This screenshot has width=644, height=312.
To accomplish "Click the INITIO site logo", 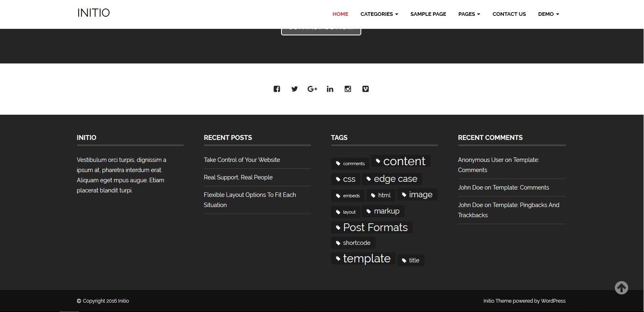I will (94, 13).
